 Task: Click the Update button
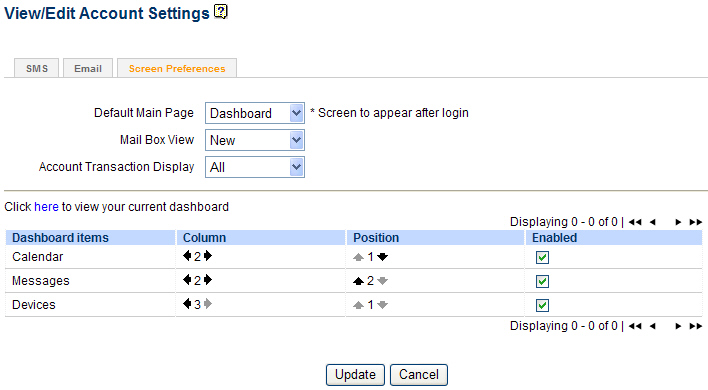(355, 375)
